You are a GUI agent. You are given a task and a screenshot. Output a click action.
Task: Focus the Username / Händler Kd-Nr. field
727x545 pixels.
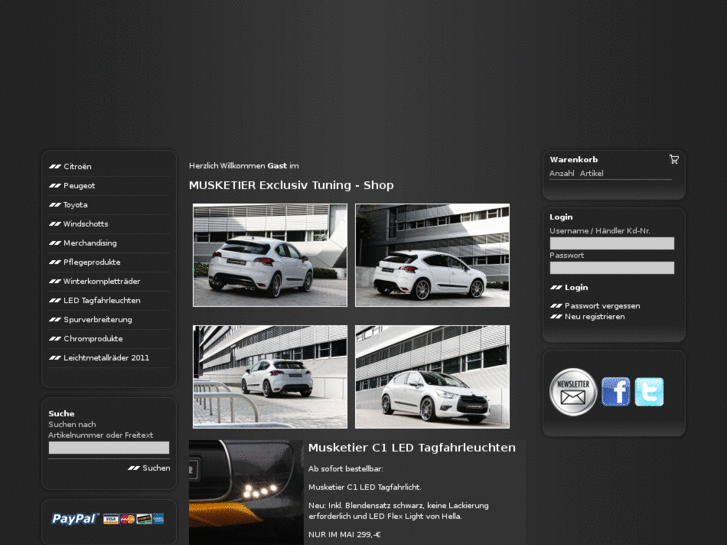point(611,243)
